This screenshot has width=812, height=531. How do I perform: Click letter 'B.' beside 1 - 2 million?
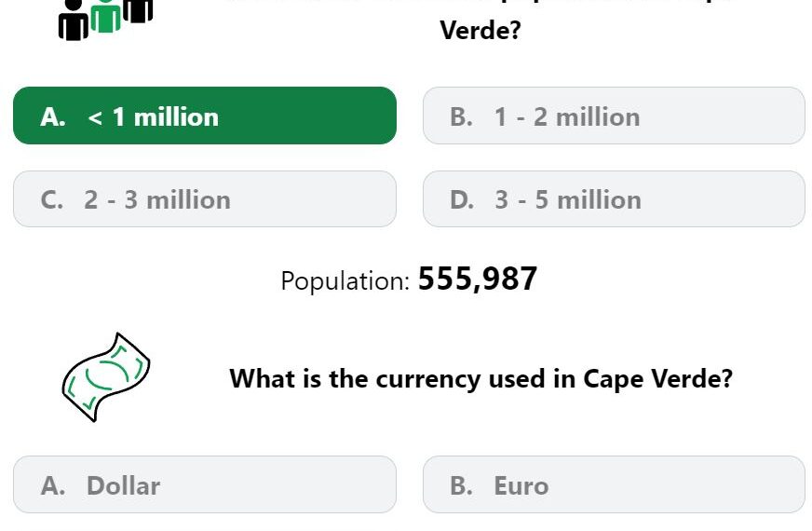click(461, 117)
